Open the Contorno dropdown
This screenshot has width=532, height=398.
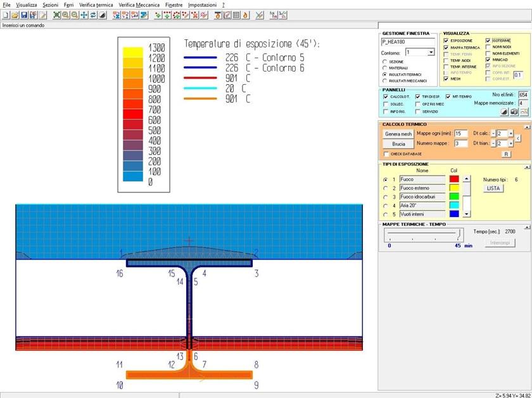[431, 52]
